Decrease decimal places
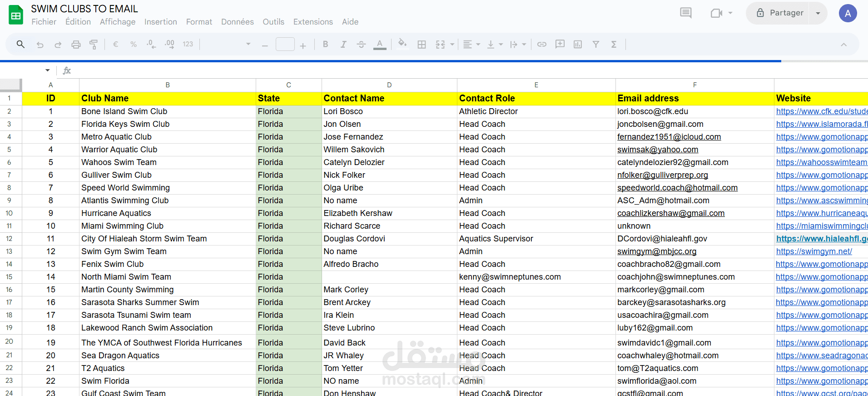Image resolution: width=868 pixels, height=396 pixels. click(x=151, y=44)
